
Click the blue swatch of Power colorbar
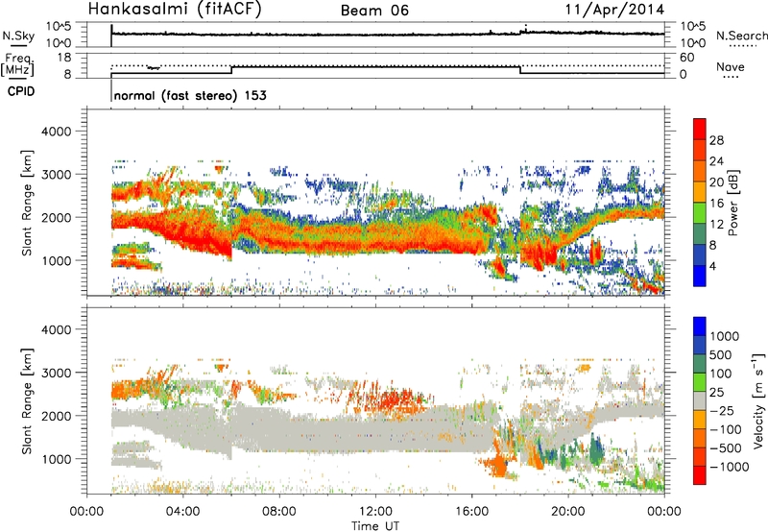pyautogui.click(x=700, y=276)
